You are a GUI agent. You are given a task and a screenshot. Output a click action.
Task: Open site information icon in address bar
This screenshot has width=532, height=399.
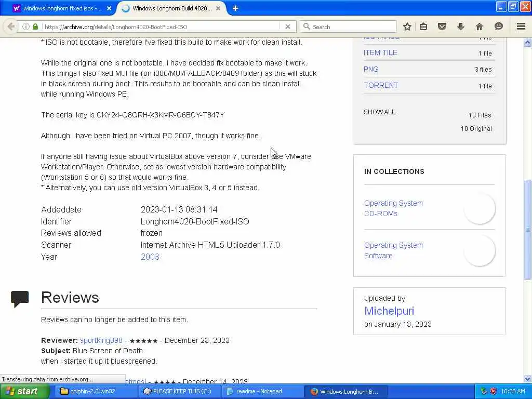click(26, 26)
